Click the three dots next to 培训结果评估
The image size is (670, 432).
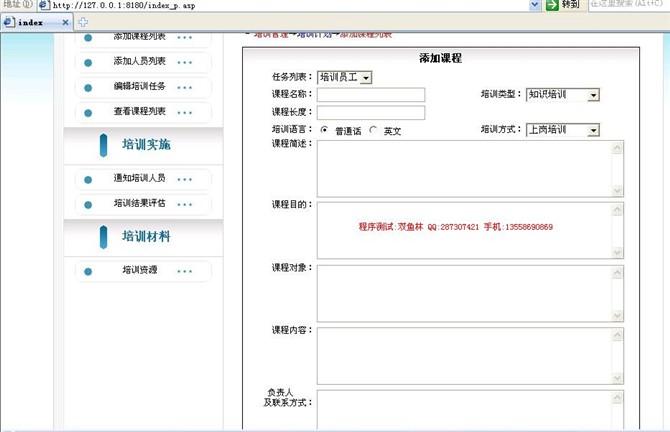(x=185, y=205)
